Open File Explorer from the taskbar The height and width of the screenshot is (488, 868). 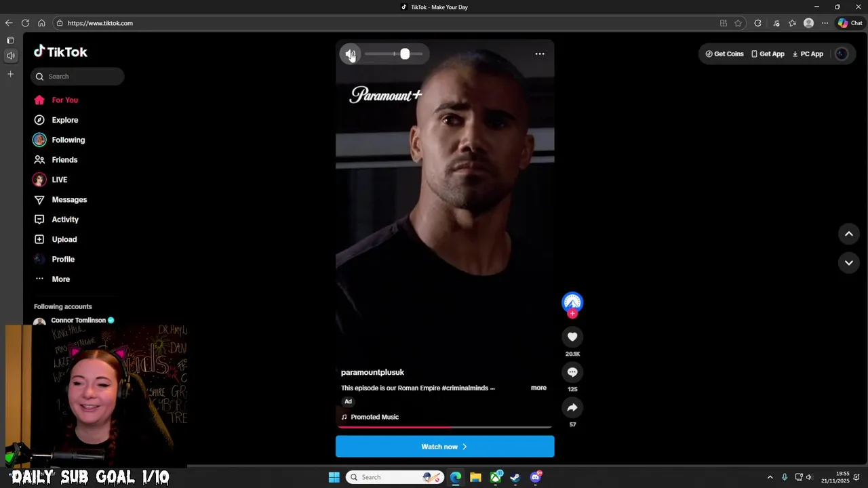[x=475, y=477]
